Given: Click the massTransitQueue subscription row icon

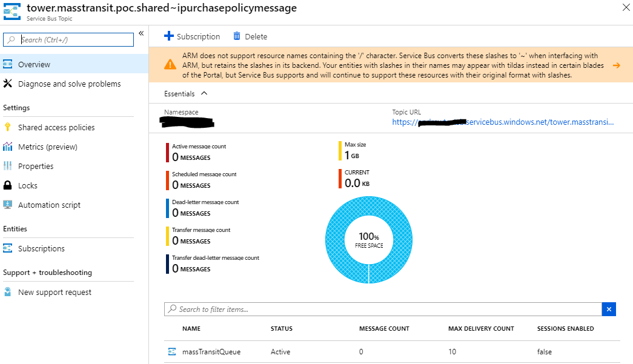Looking at the screenshot, I should [x=172, y=352].
